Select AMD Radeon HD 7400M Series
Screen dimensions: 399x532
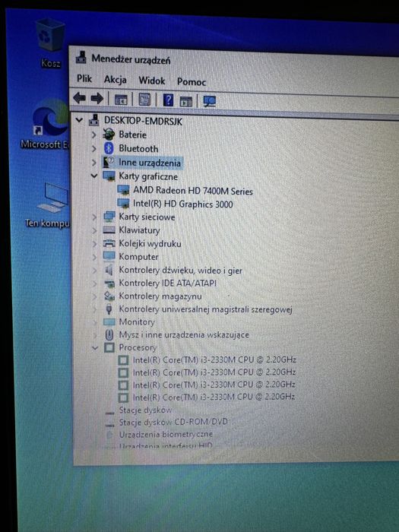click(193, 191)
